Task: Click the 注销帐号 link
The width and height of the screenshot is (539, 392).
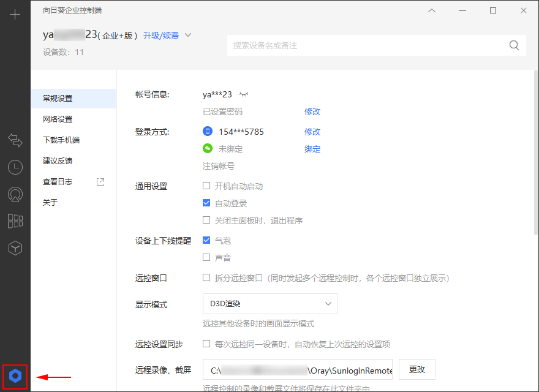Action: 219,166
